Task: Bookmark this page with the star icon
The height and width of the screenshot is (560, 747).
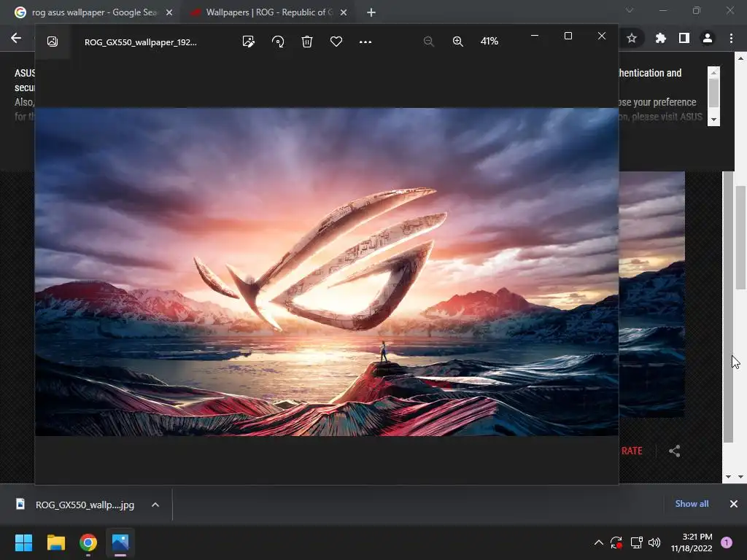Action: click(x=632, y=38)
